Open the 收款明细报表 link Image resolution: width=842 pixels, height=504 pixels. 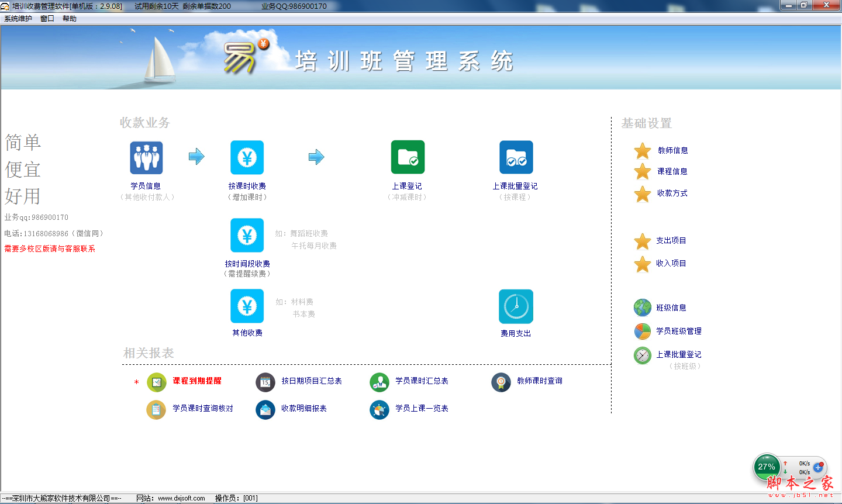304,408
